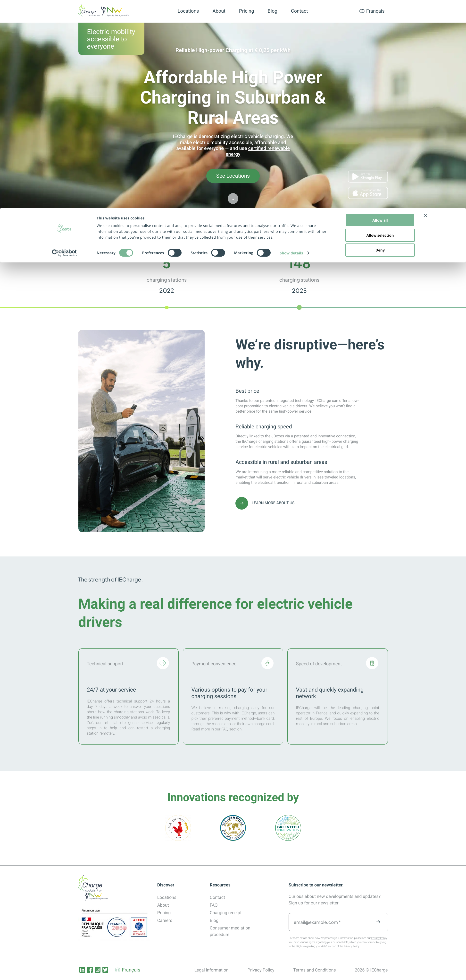Screen dimensions: 466x980
Task: Turn on the Marketing cookie switch
Action: pos(263,253)
